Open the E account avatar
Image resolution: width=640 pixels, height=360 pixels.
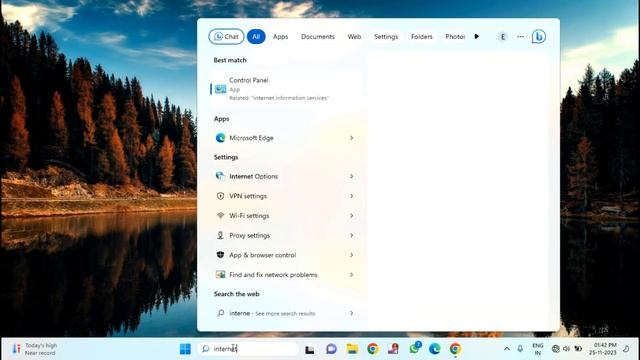[503, 37]
